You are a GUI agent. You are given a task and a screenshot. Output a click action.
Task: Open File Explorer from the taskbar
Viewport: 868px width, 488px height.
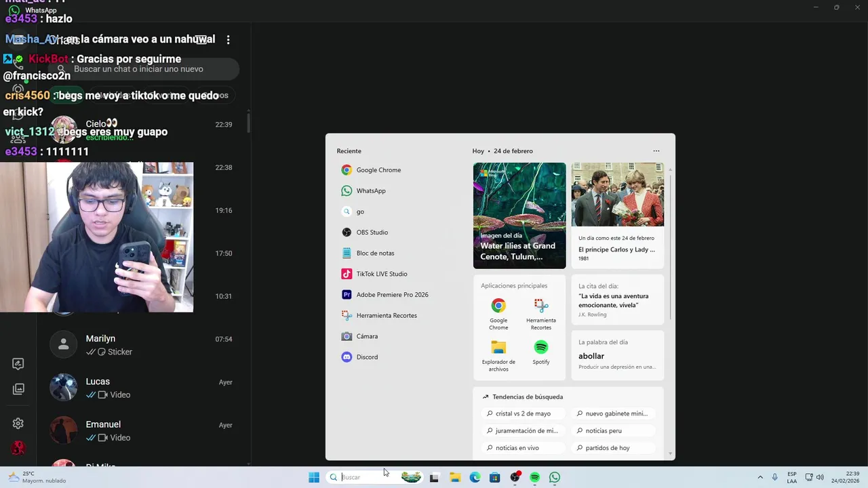click(x=454, y=477)
